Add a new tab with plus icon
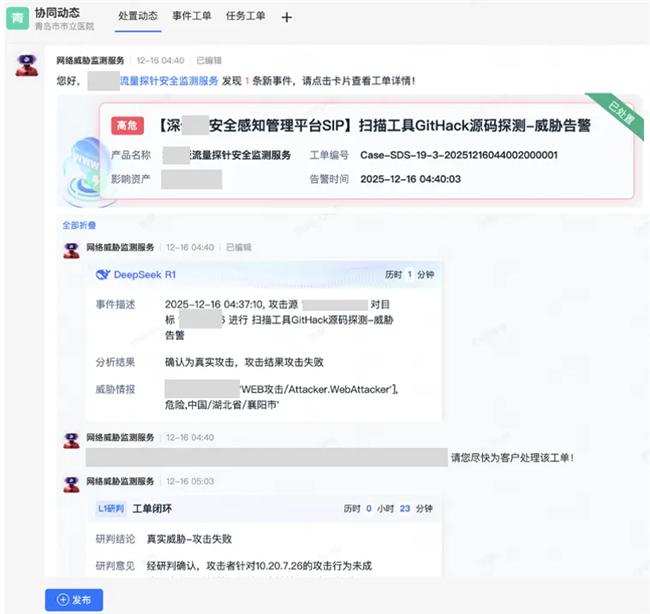The image size is (650, 614). [x=287, y=17]
